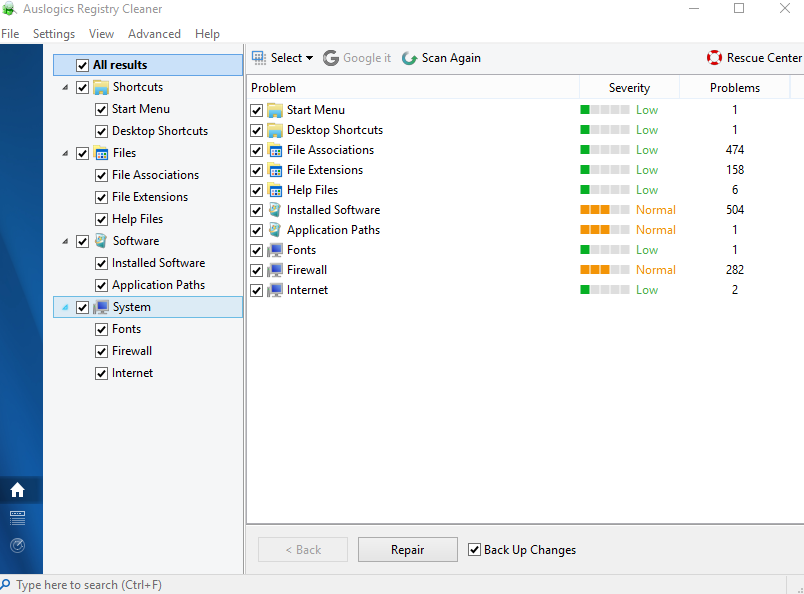804x594 pixels.
Task: Click the Scan Again refresh icon
Action: pos(409,58)
